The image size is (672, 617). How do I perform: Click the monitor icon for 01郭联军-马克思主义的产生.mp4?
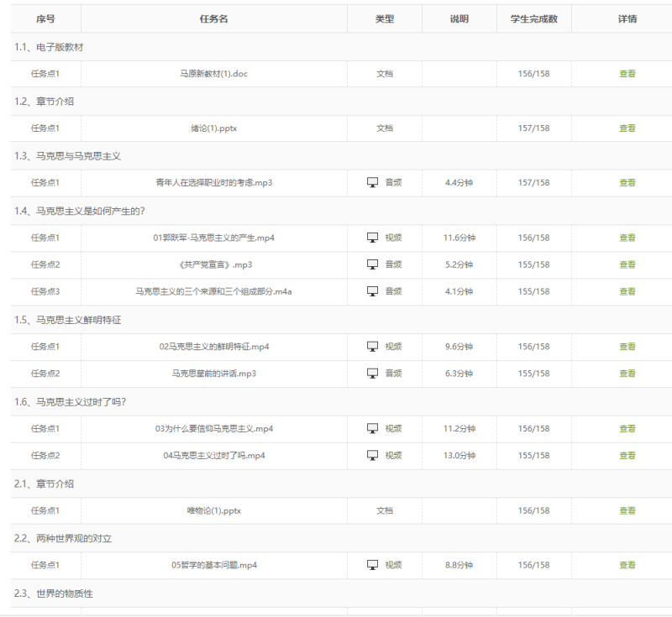coord(373,238)
